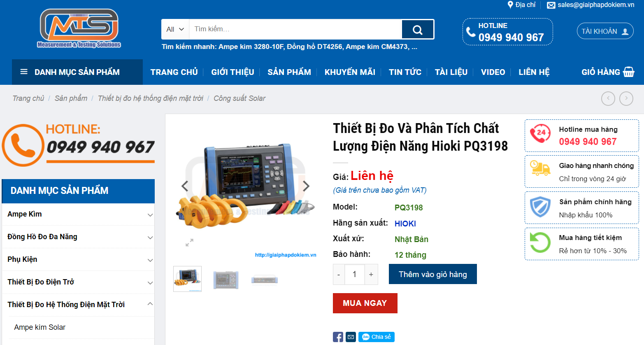Expand the Ampe Kìm category
The width and height of the screenshot is (644, 345).
[x=150, y=215]
